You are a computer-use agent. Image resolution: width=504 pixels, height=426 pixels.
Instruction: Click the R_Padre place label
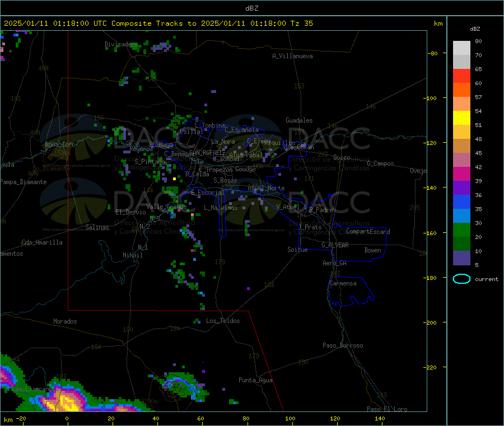(x=321, y=210)
